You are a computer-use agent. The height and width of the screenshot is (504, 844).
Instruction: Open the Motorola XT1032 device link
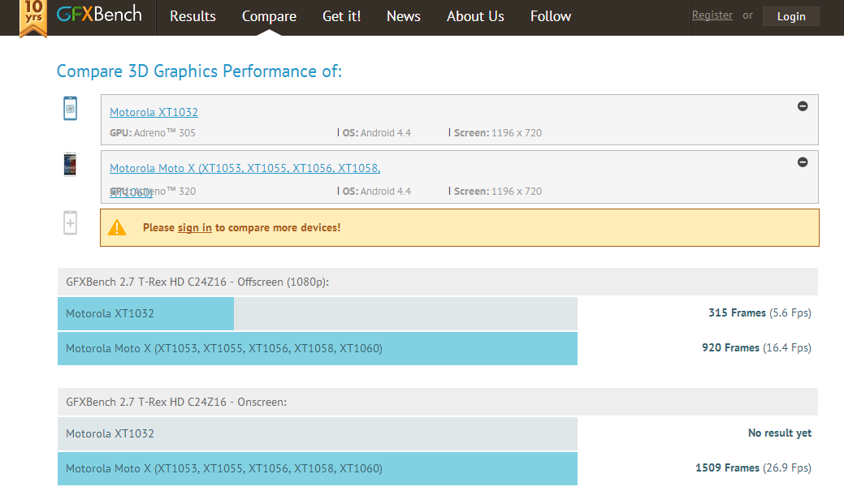pyautogui.click(x=154, y=112)
